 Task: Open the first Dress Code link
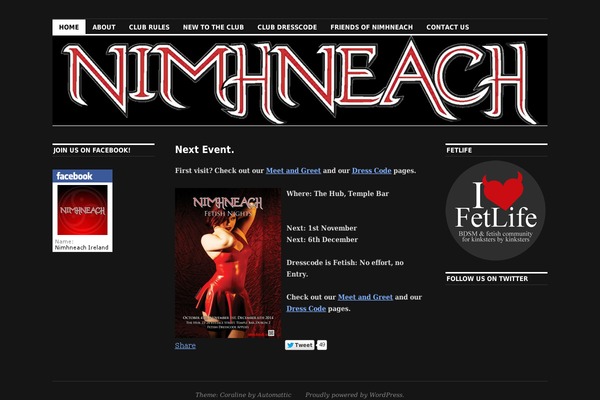click(372, 171)
